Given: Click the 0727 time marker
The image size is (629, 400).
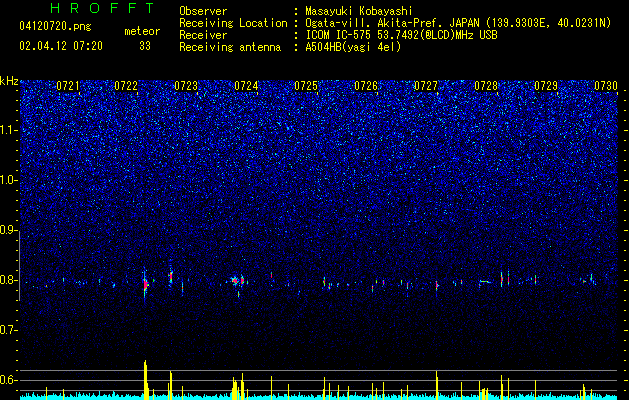Looking at the screenshot, I should tap(426, 86).
